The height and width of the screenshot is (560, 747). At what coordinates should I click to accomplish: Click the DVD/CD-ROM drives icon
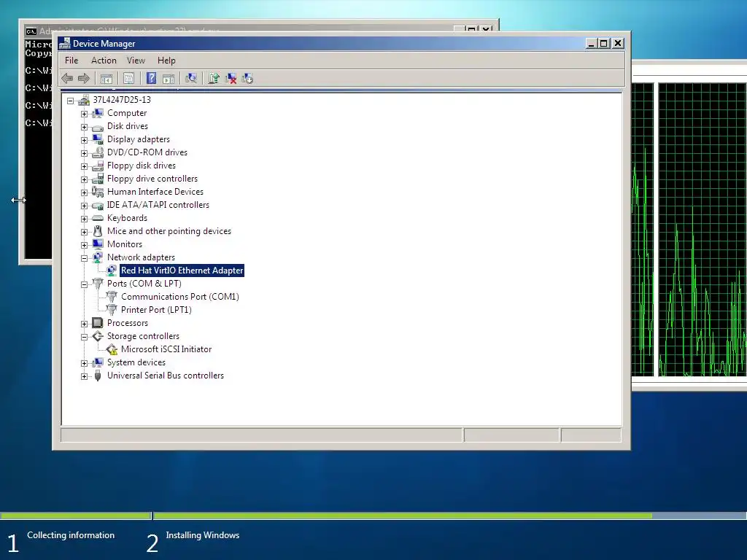click(x=98, y=152)
